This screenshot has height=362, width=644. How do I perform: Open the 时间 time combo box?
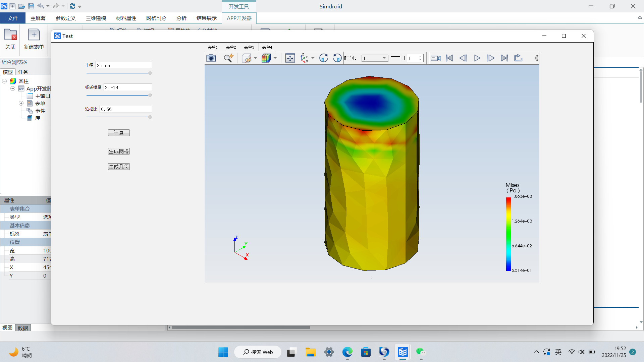point(375,58)
